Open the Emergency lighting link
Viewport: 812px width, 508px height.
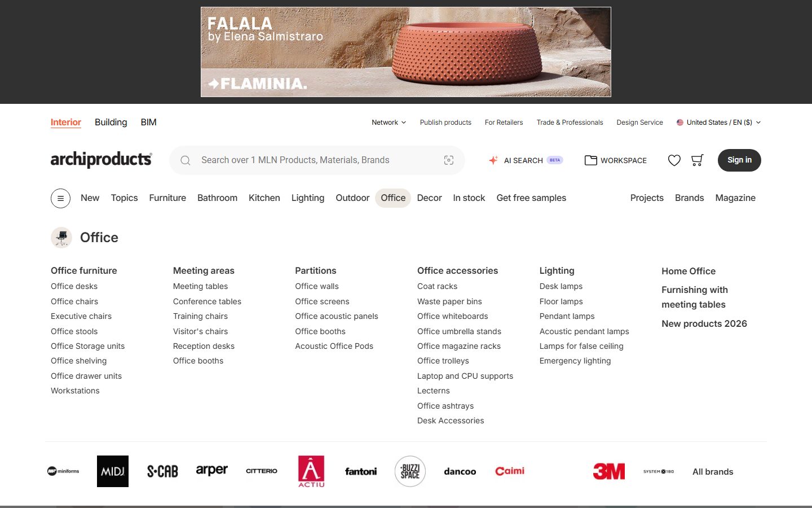[575, 361]
